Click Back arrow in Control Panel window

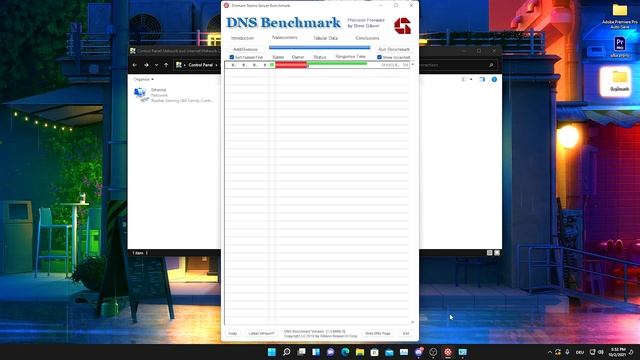coord(135,65)
